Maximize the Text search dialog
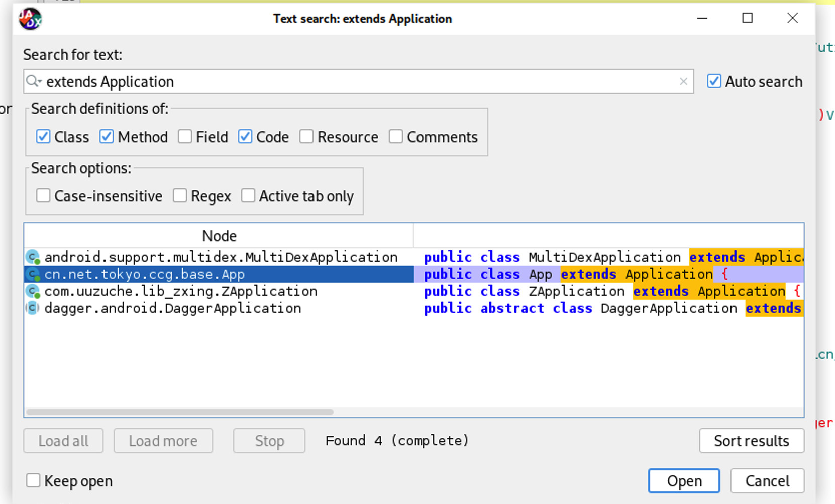The image size is (835, 504). coord(747,19)
